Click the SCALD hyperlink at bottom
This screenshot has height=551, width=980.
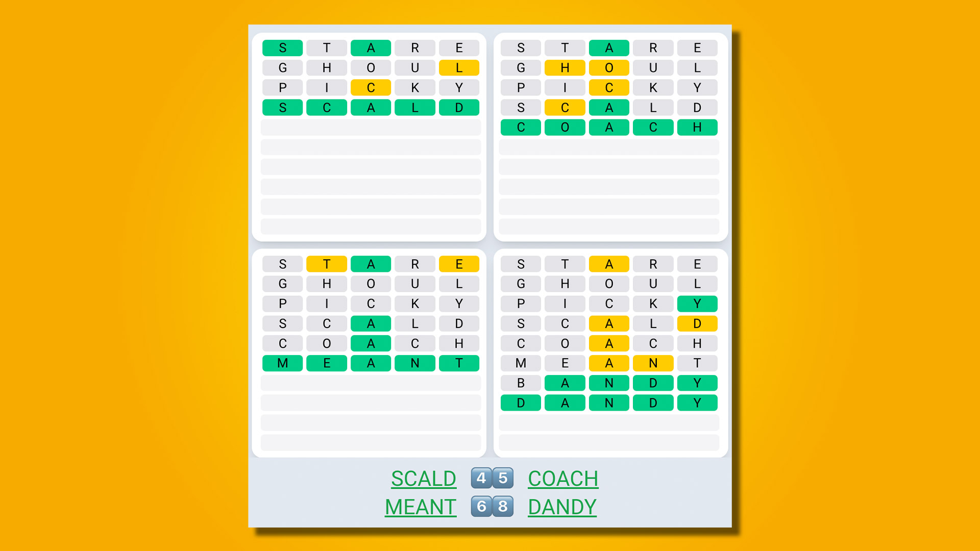[x=423, y=478]
